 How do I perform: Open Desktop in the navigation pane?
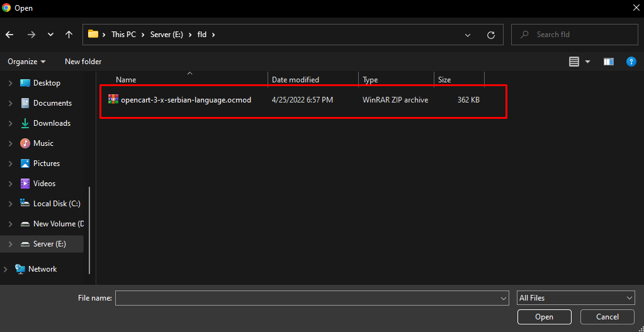tap(47, 83)
